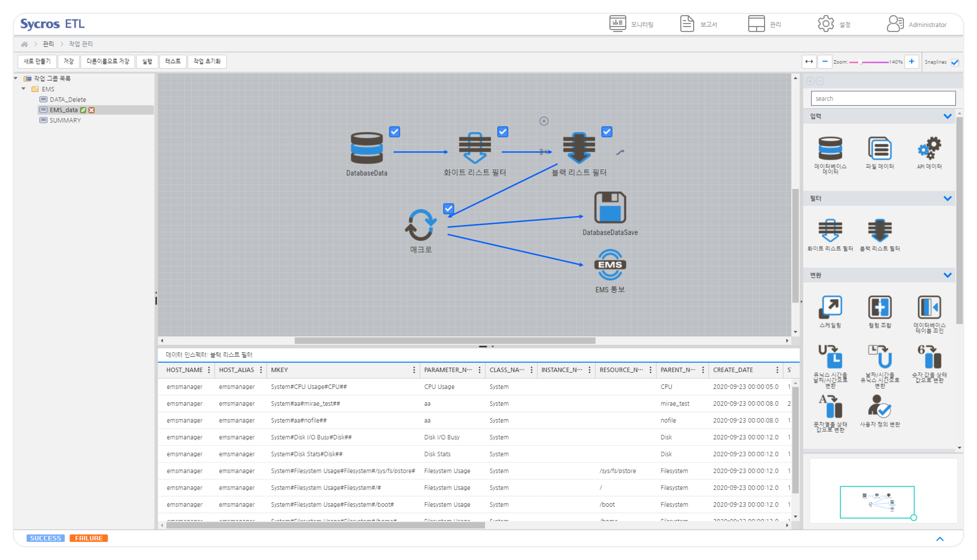Click the 다른이름으로 저장 button
Viewport: 977px width, 560px height.
click(x=108, y=62)
